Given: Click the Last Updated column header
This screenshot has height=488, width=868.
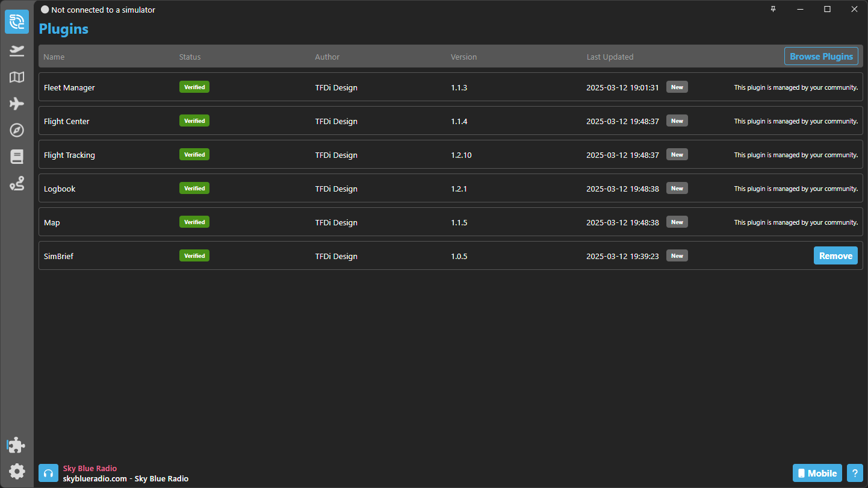Looking at the screenshot, I should coord(610,57).
